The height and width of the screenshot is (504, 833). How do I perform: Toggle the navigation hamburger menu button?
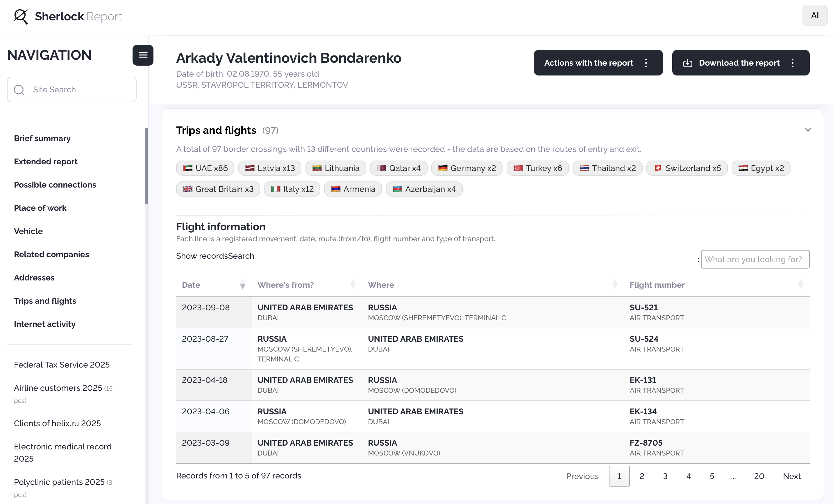coord(143,55)
